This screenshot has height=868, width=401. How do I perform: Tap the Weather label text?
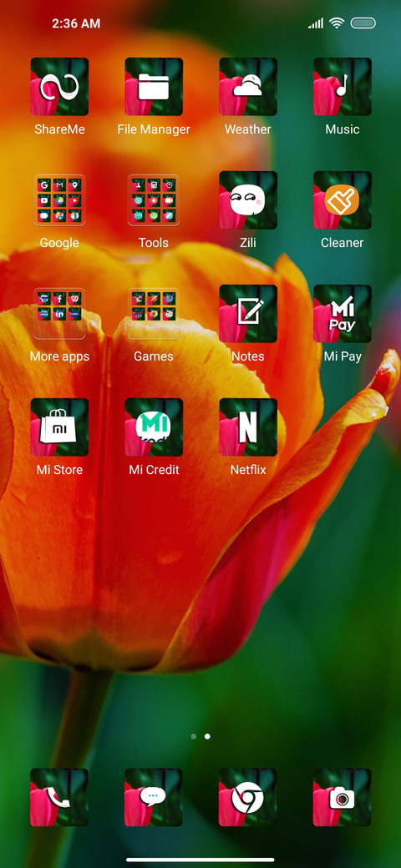pyautogui.click(x=247, y=129)
